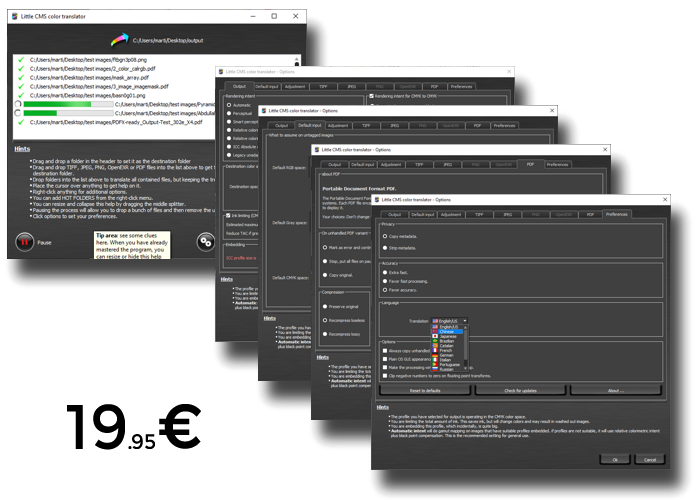Click green checkmark beside basn0g01.png
The height and width of the screenshot is (500, 700).
pyautogui.click(x=20, y=95)
